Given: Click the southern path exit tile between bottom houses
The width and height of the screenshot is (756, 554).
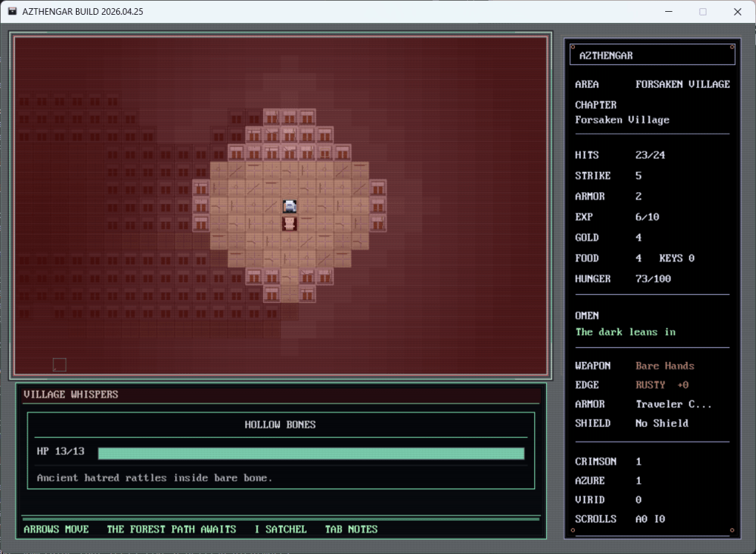Looking at the screenshot, I should (290, 294).
